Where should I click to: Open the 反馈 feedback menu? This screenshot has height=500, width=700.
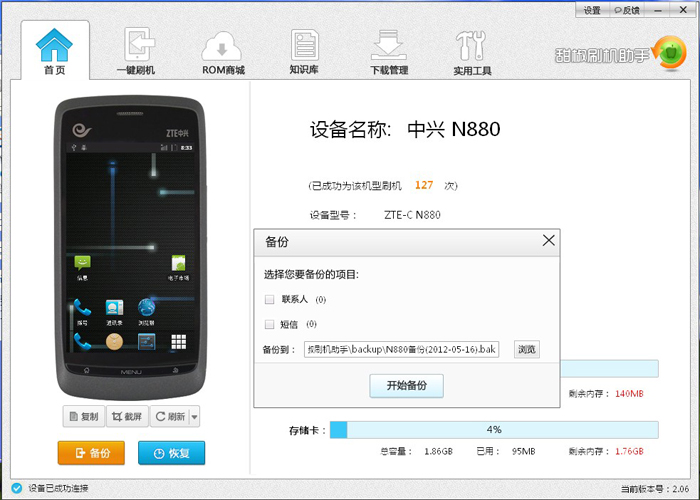(x=627, y=10)
